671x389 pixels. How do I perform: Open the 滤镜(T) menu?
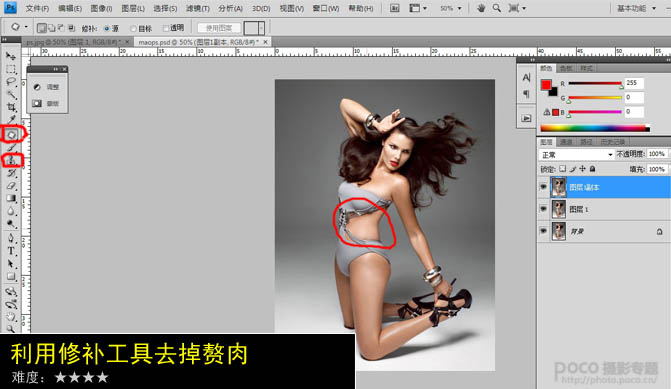[198, 9]
